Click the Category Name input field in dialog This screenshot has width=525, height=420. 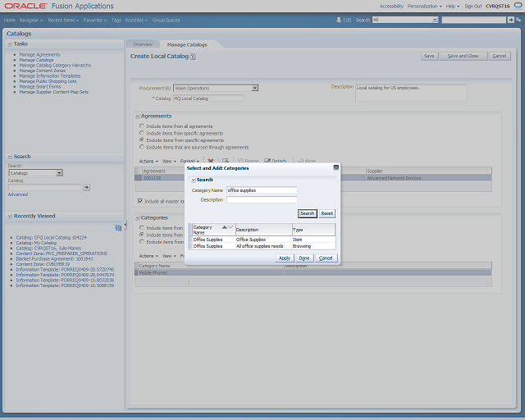click(262, 190)
